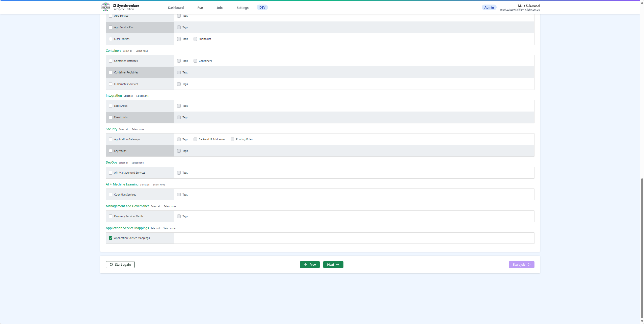
Task: Select none in Security section
Action: click(138, 129)
